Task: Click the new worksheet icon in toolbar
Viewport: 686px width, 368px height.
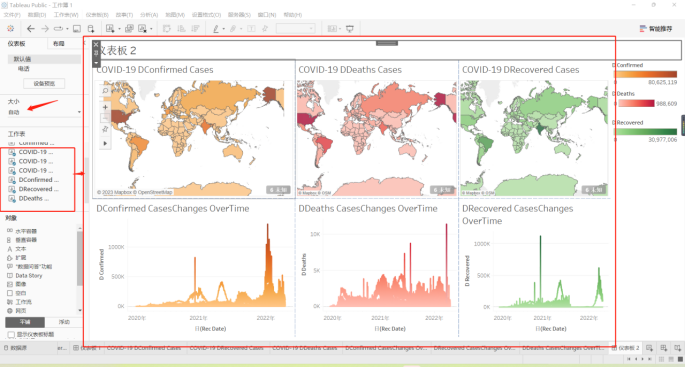Action: pyautogui.click(x=110, y=28)
